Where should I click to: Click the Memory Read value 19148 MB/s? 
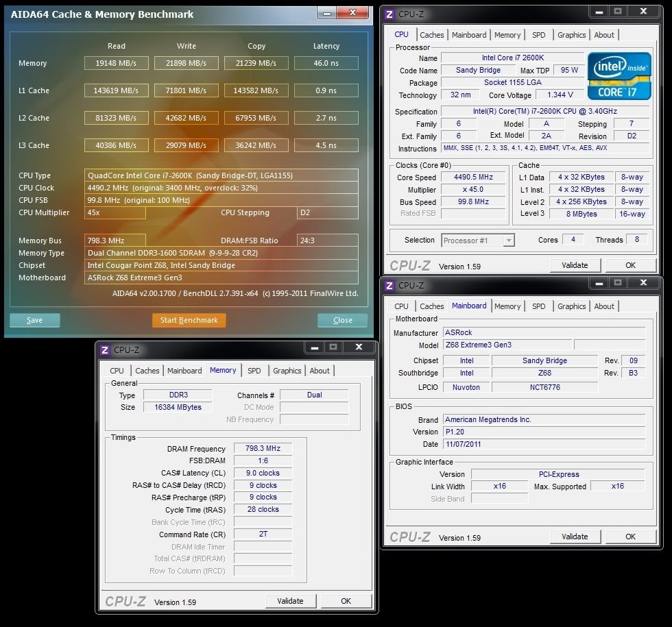point(116,63)
